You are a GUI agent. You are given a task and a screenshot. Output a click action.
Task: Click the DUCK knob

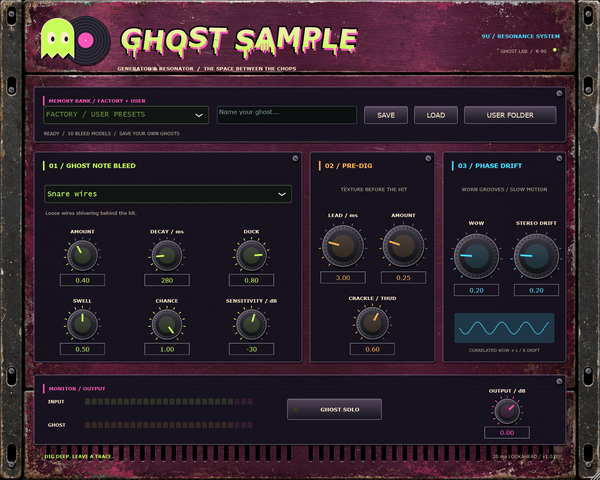(x=251, y=255)
